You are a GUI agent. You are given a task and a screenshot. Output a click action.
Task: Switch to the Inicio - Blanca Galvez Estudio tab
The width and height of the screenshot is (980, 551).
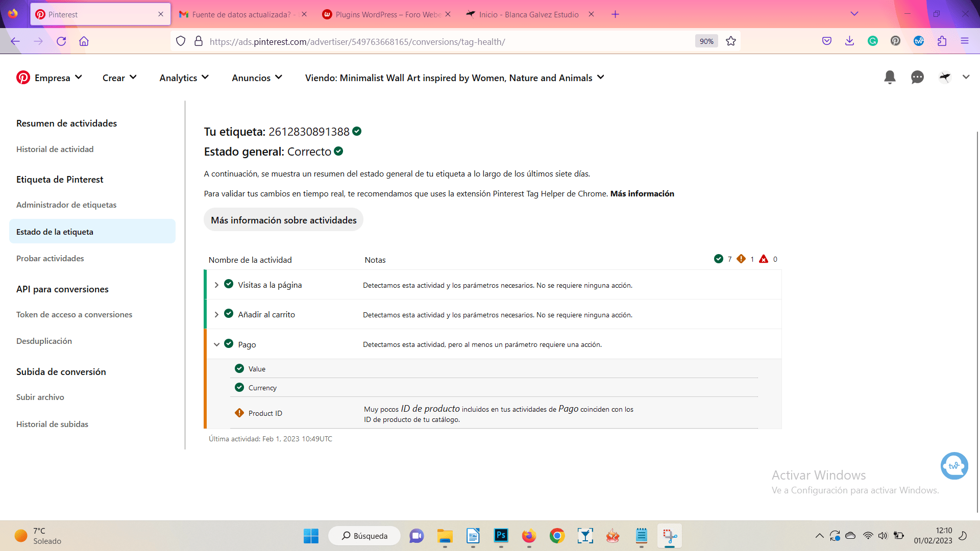pos(530,14)
